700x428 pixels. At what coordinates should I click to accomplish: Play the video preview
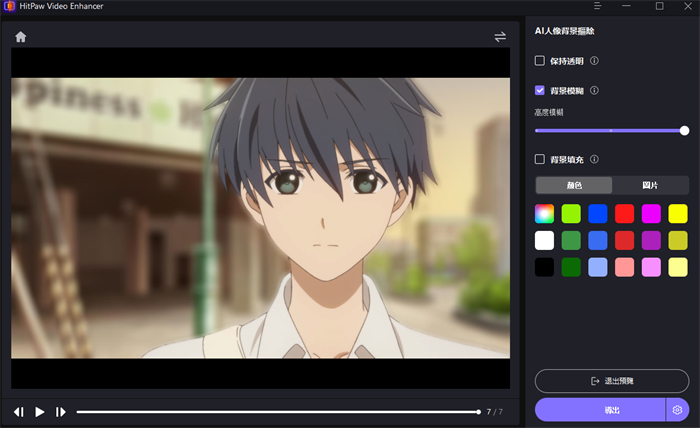coord(40,411)
